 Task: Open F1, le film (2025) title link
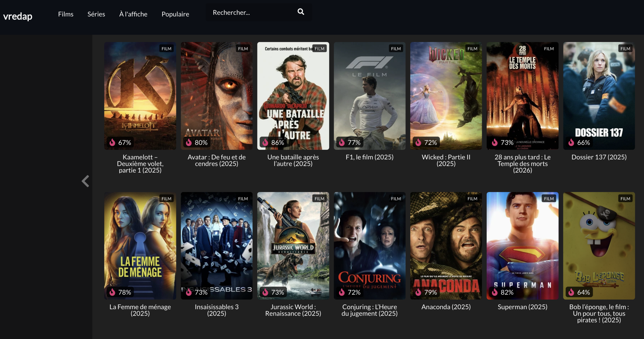point(369,157)
